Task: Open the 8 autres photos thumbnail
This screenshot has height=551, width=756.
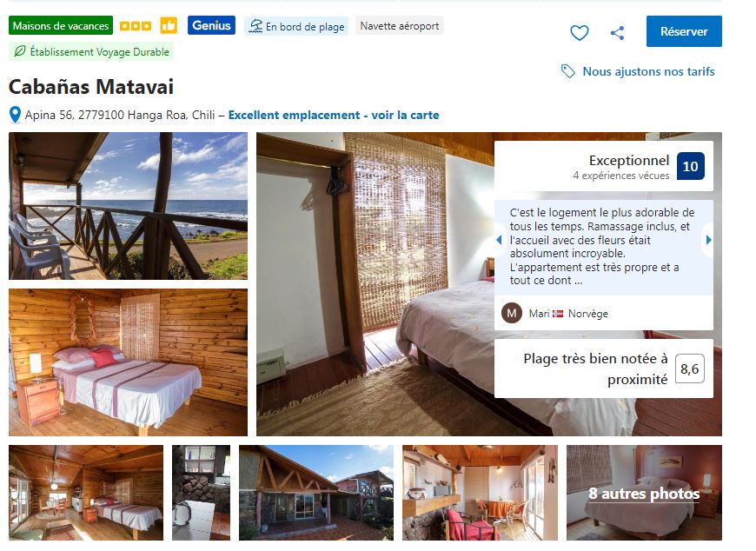Action: point(644,492)
